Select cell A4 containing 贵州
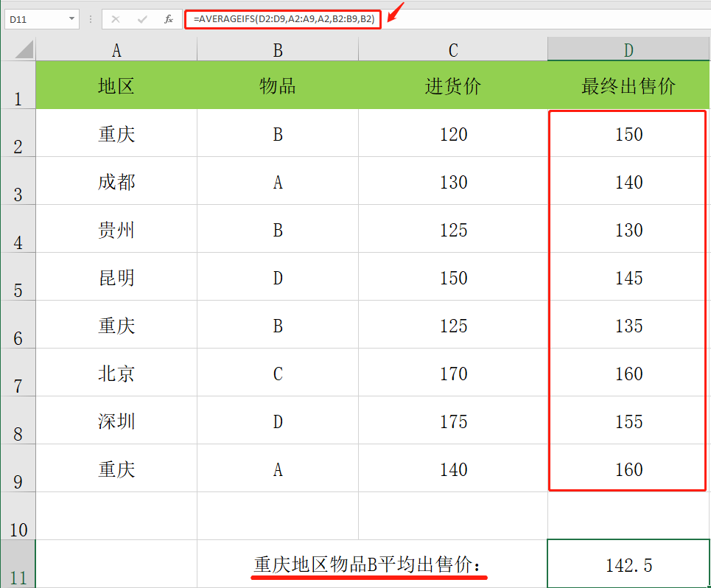 116,229
